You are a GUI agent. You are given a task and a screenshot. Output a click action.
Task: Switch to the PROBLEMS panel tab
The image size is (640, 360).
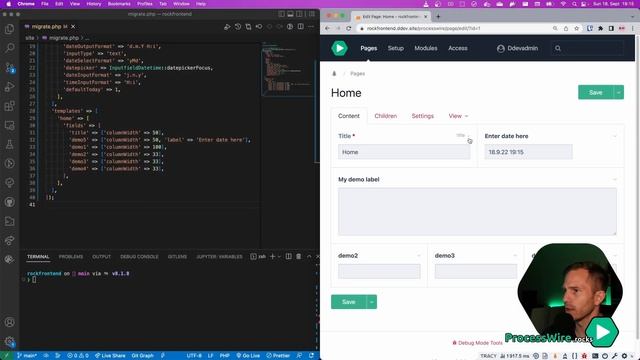[71, 257]
